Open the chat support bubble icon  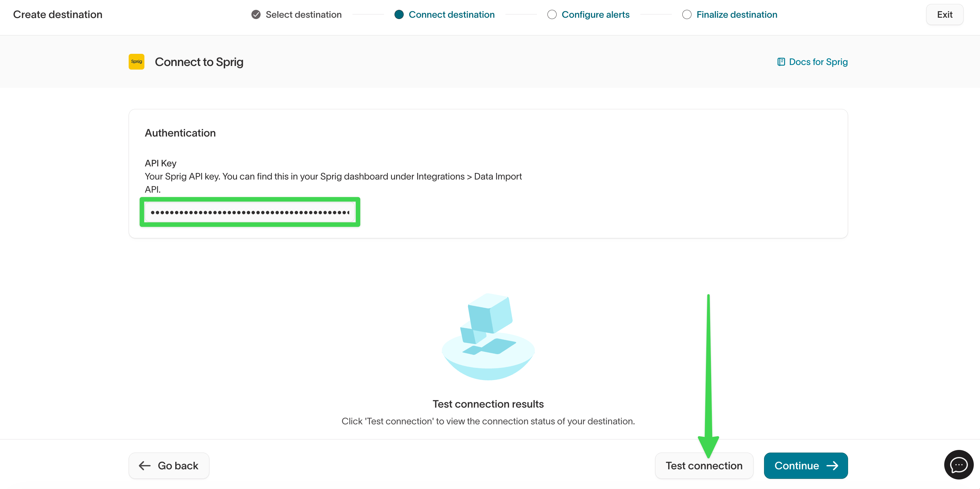click(x=958, y=465)
